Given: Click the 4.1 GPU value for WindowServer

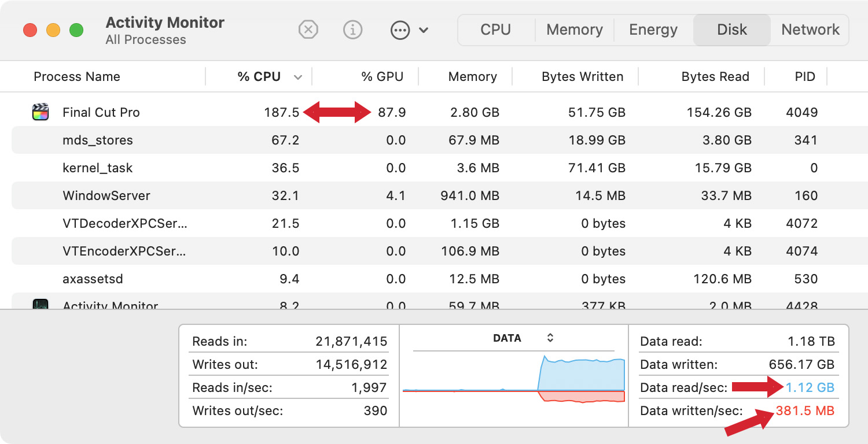Looking at the screenshot, I should pyautogui.click(x=396, y=195).
